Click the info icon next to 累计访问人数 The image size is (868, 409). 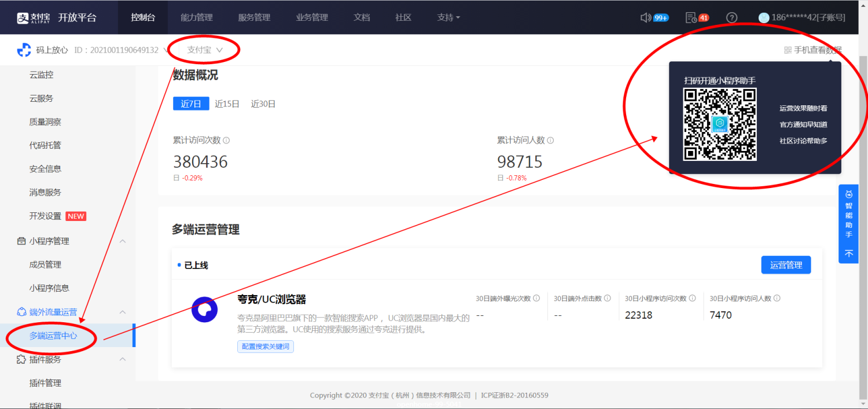pos(550,140)
